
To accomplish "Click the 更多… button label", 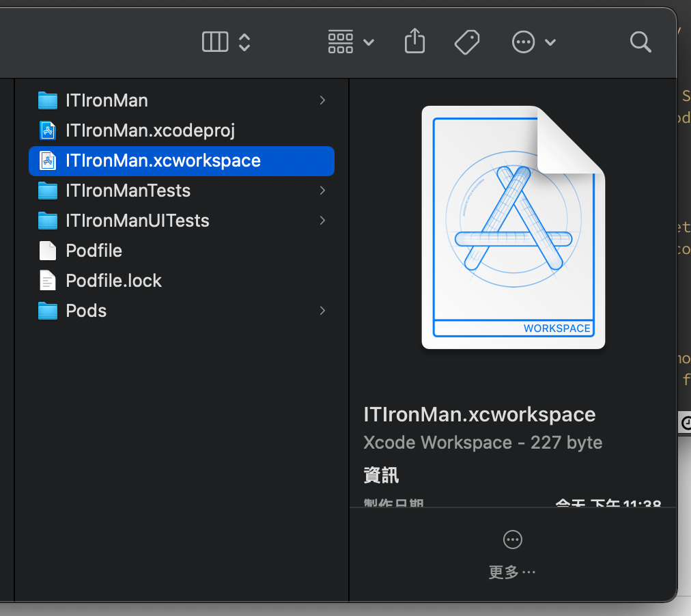I will 512,572.
